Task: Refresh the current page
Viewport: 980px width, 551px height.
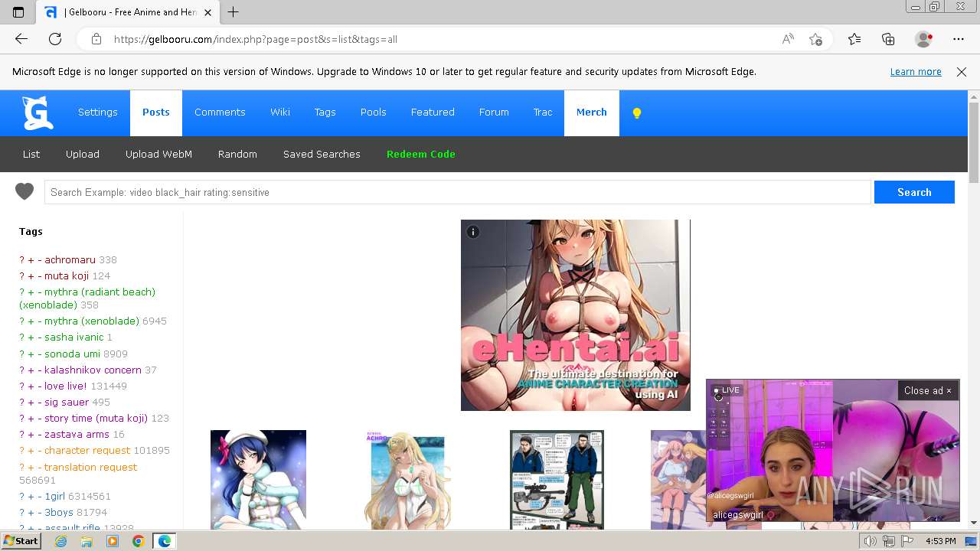Action: [55, 39]
